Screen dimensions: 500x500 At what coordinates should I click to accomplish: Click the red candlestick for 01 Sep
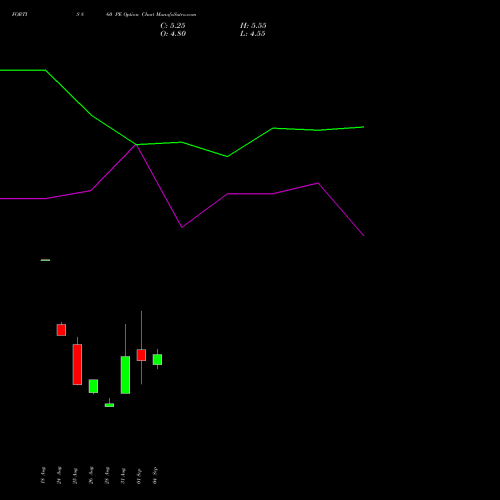coord(141,355)
